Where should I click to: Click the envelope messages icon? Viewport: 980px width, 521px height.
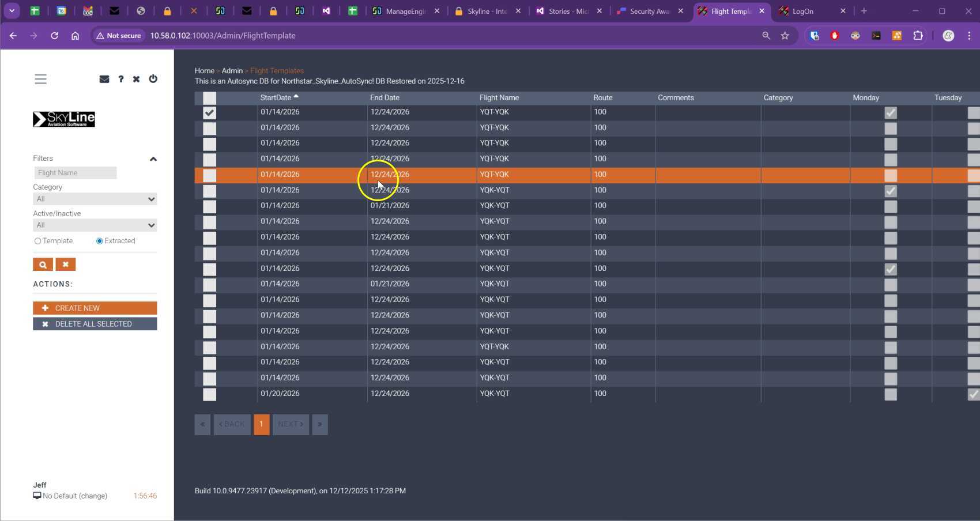pos(104,79)
